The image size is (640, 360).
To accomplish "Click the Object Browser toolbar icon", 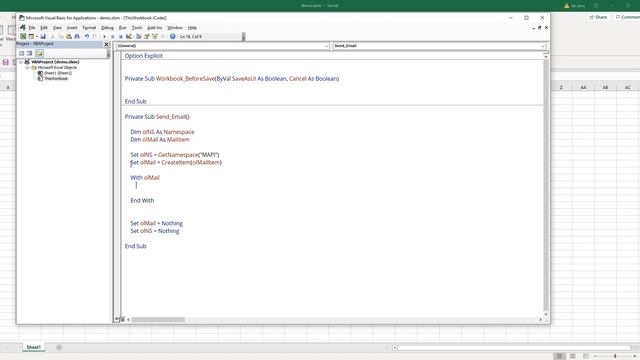I will [155, 36].
